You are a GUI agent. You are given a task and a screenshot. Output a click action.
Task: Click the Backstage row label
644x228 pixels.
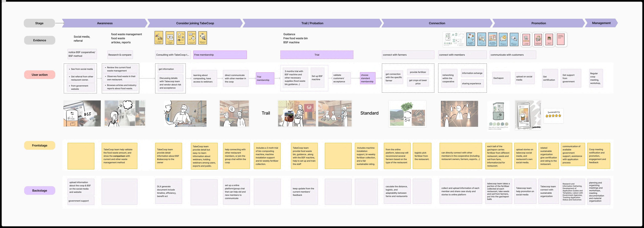[x=39, y=190]
